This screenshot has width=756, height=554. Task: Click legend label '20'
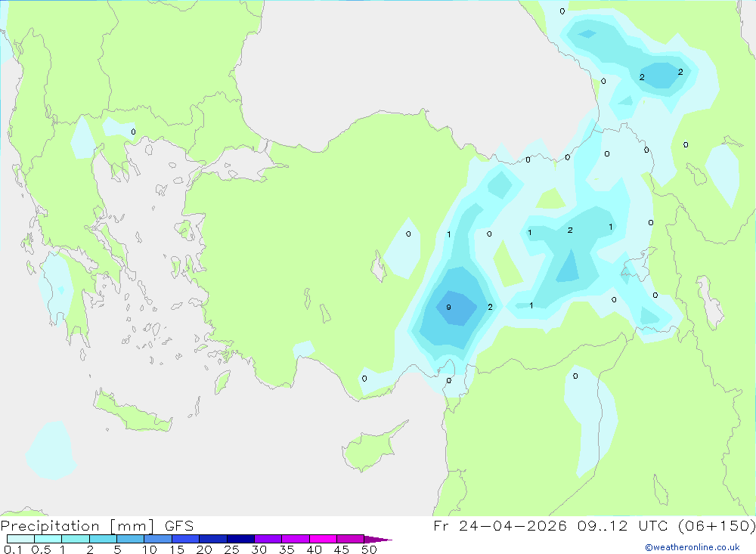[204, 549]
